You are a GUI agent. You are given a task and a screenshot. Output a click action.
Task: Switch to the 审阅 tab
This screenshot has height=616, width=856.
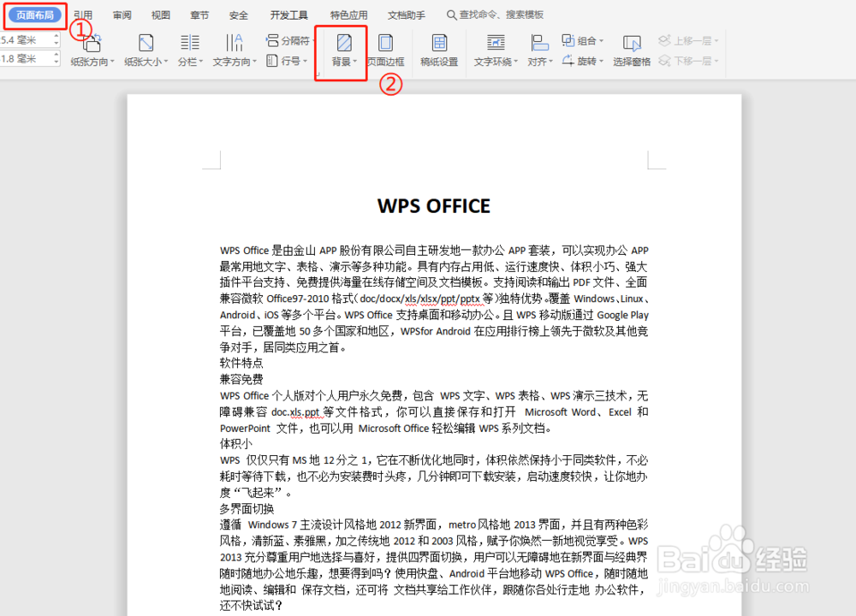(x=122, y=15)
